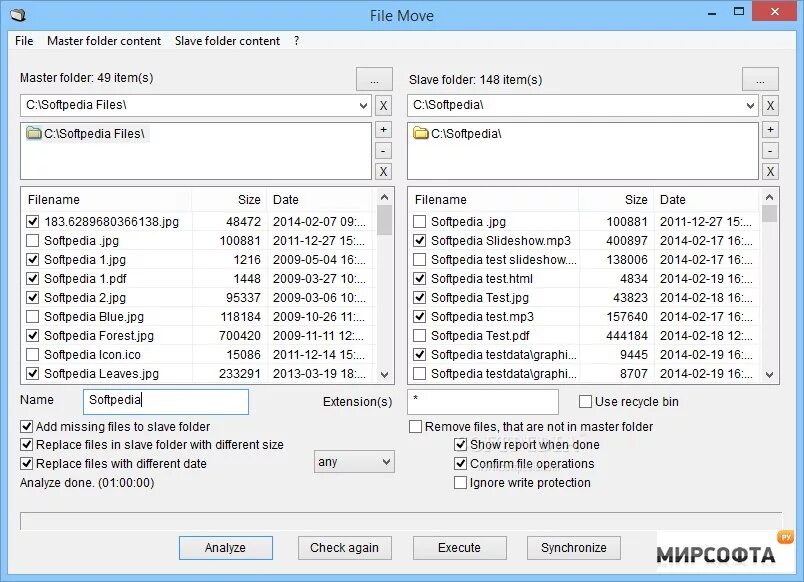The image size is (804, 582).
Task: Click the minus button beside the master folder list
Action: 383,150
